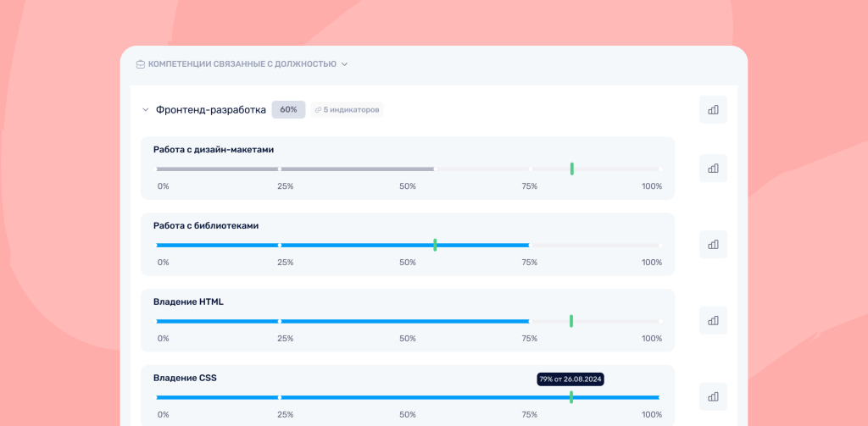Collapse the Фронтенд-разработка chevron
This screenshot has height=426, width=868.
tap(146, 109)
